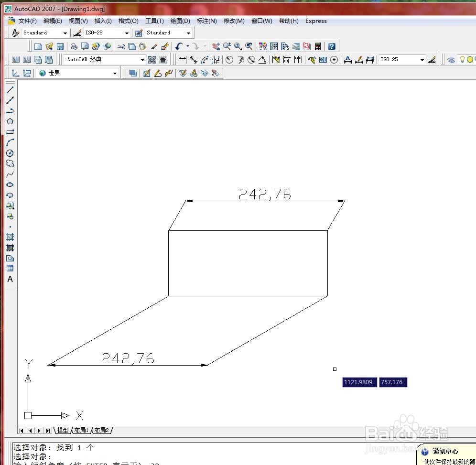Viewport: 476px width, 465px height.
Task: Select the Line draw tool
Action: [x=10, y=90]
